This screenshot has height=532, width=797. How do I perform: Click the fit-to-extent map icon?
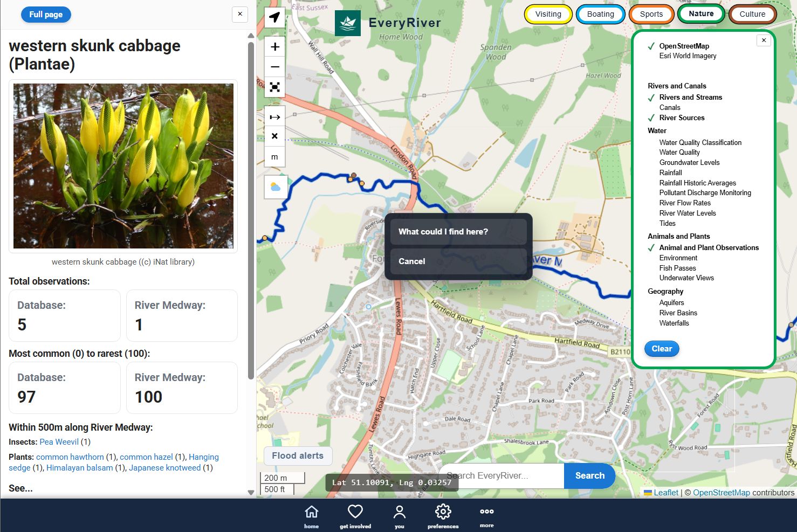point(275,87)
